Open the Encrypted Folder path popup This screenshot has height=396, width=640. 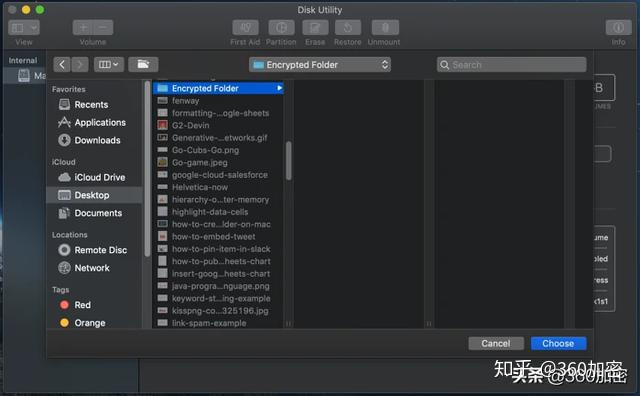coord(320,65)
